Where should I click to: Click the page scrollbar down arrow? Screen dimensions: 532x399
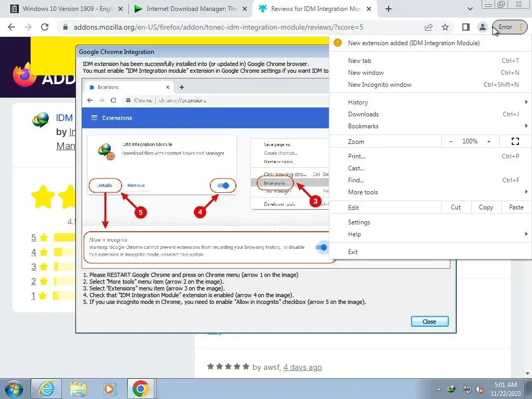528,374
